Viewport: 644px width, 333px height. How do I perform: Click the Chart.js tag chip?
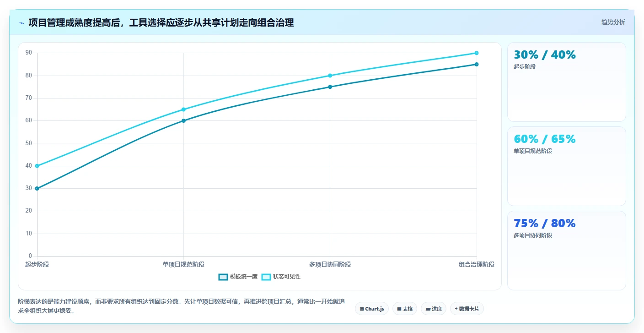click(372, 309)
